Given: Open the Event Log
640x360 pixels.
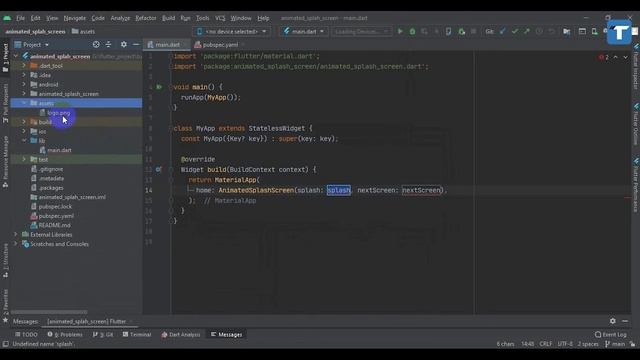Looking at the screenshot, I should 610,334.
